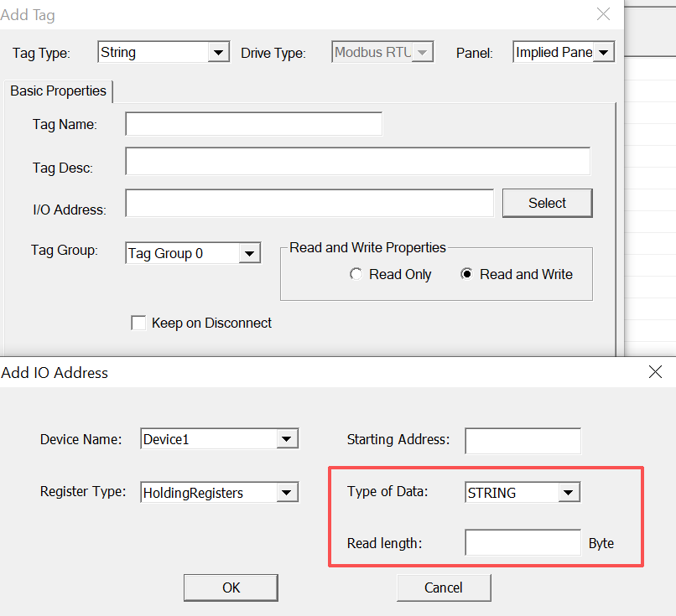Screen dimensions: 676x616
Task: Select the Read Only radio button
Action: 356,275
